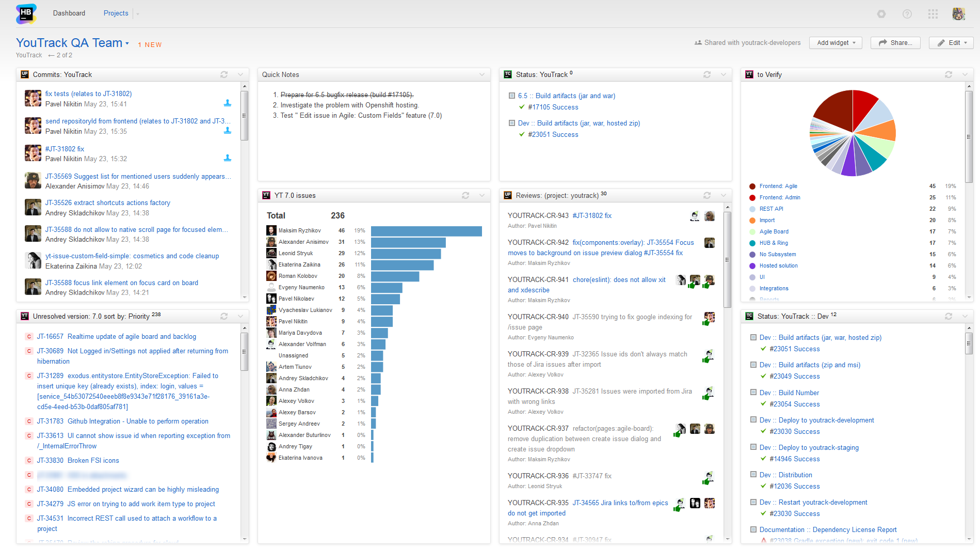Refresh the Unresolved version 7.0 widget

224,316
